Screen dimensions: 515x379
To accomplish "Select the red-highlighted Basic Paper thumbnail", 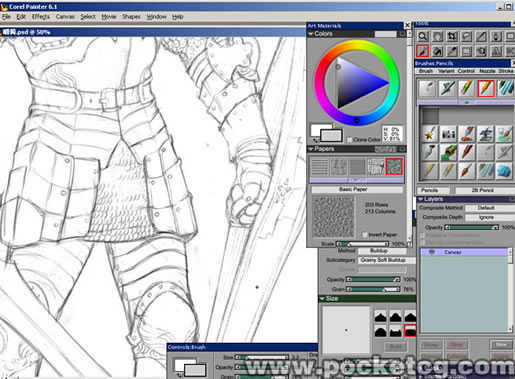I will point(394,167).
